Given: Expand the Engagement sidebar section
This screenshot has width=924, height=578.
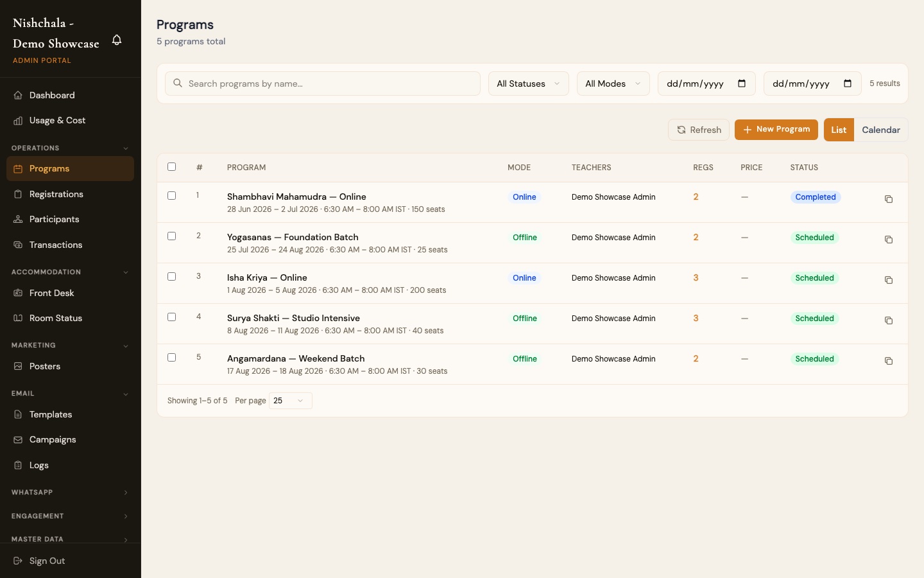Looking at the screenshot, I should 70,516.
